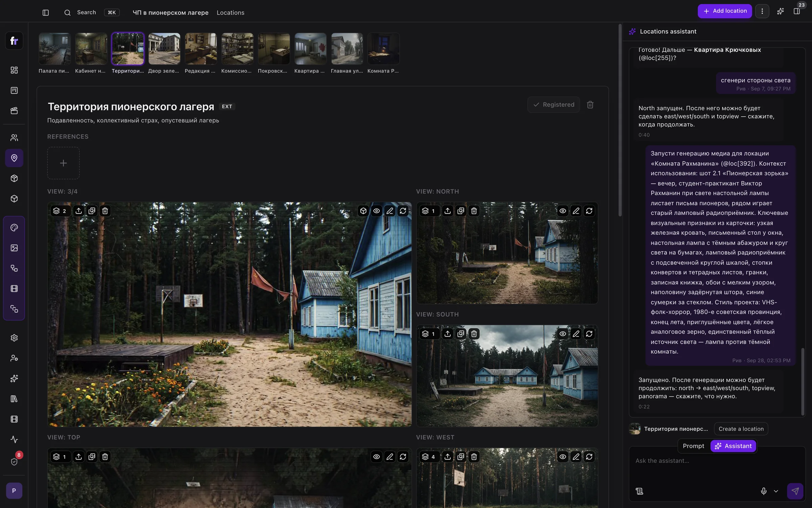Open project ЧП в пионерском лагере breadcrumb
The width and height of the screenshot is (812, 508).
(171, 13)
